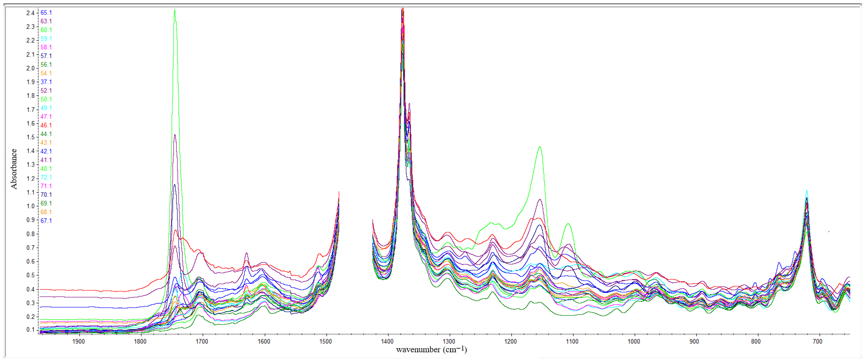Click the 1.5 y-axis tick label

(30, 137)
